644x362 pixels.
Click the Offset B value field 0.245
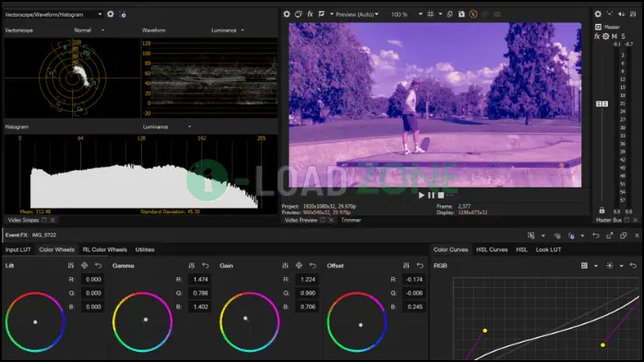(x=414, y=307)
